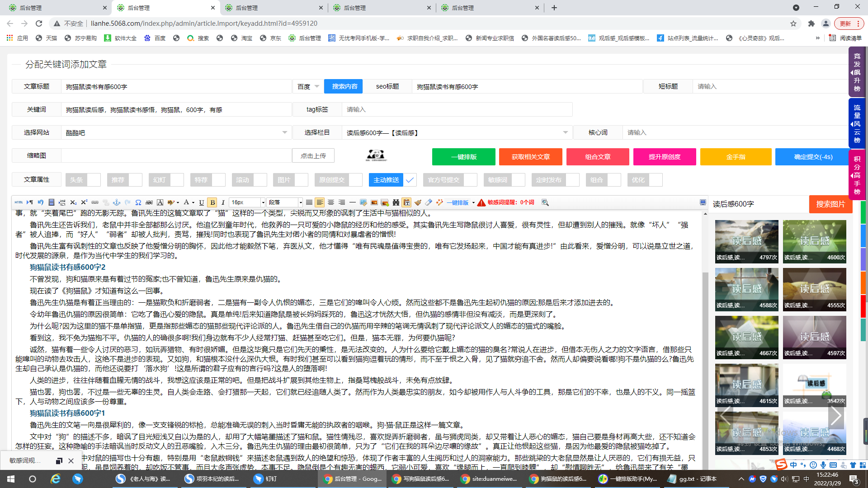
Task: Apply center alignment to the paragraph
Action: pyautogui.click(x=330, y=202)
